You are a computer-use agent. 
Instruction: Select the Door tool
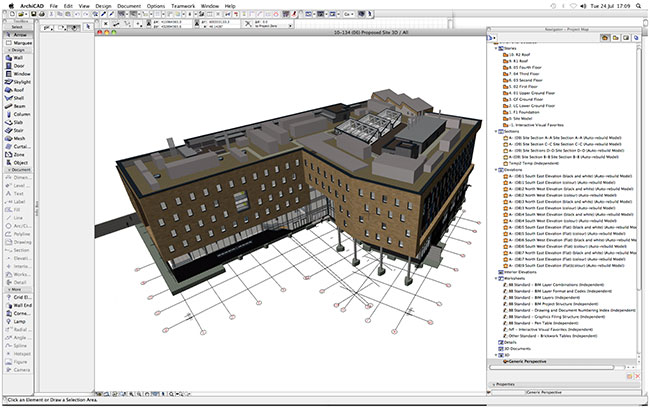click(x=20, y=66)
